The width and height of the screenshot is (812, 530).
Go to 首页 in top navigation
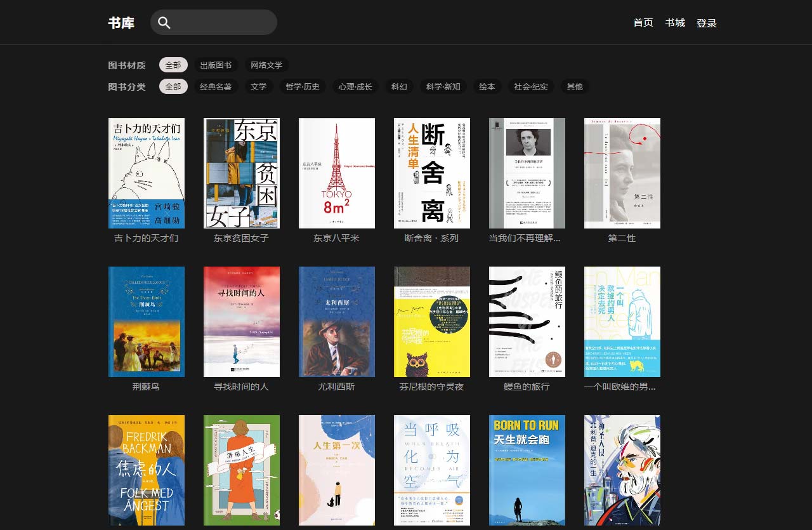click(643, 23)
